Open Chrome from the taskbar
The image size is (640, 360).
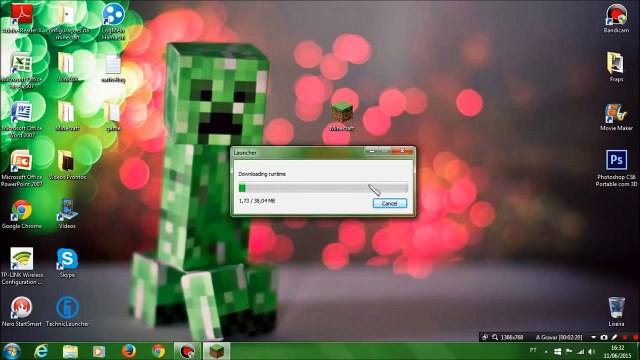click(158, 351)
